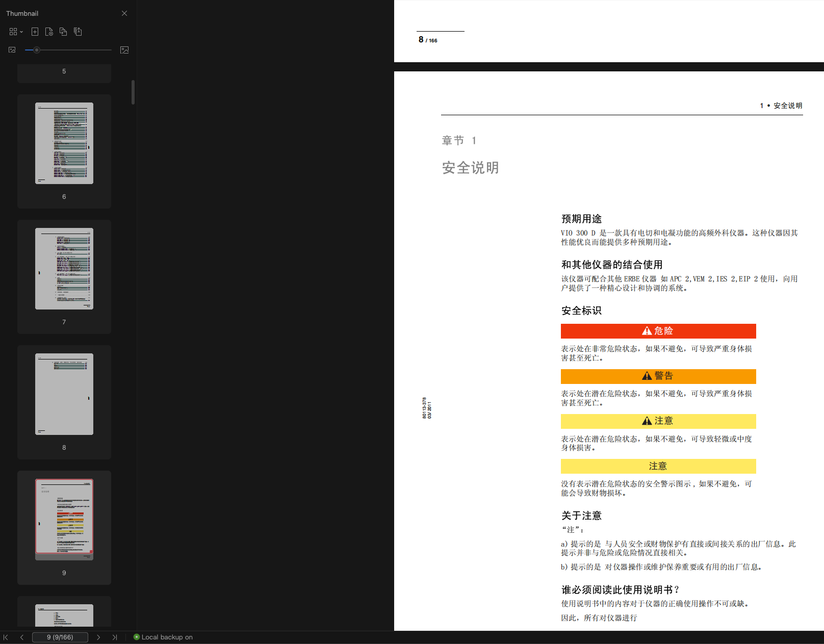Jump to the last page with the end-arrow icon
The width and height of the screenshot is (824, 644).
(x=115, y=637)
